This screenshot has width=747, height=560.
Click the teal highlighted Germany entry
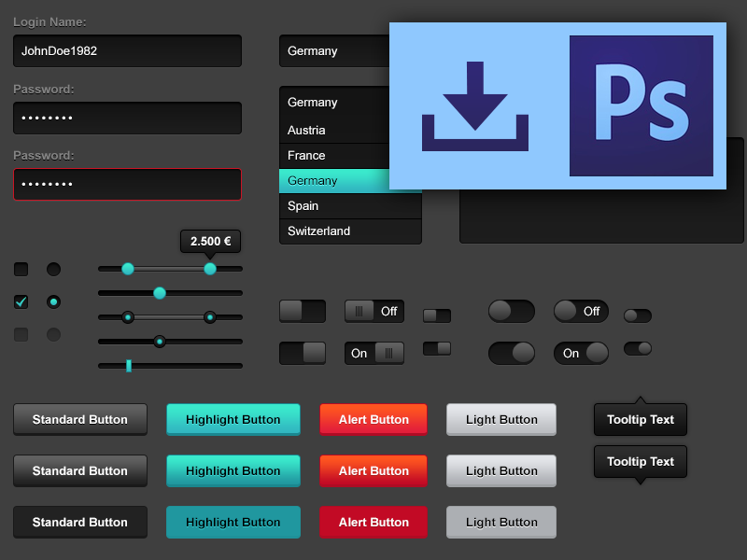click(334, 181)
